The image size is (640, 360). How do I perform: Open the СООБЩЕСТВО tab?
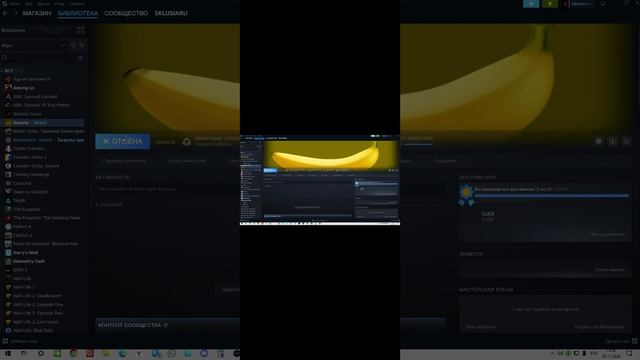click(x=126, y=13)
